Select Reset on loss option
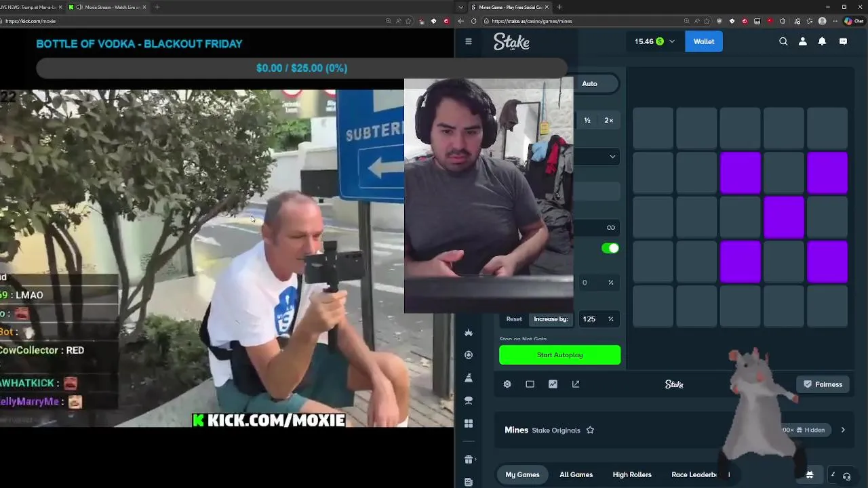This screenshot has width=868, height=488. 514,319
